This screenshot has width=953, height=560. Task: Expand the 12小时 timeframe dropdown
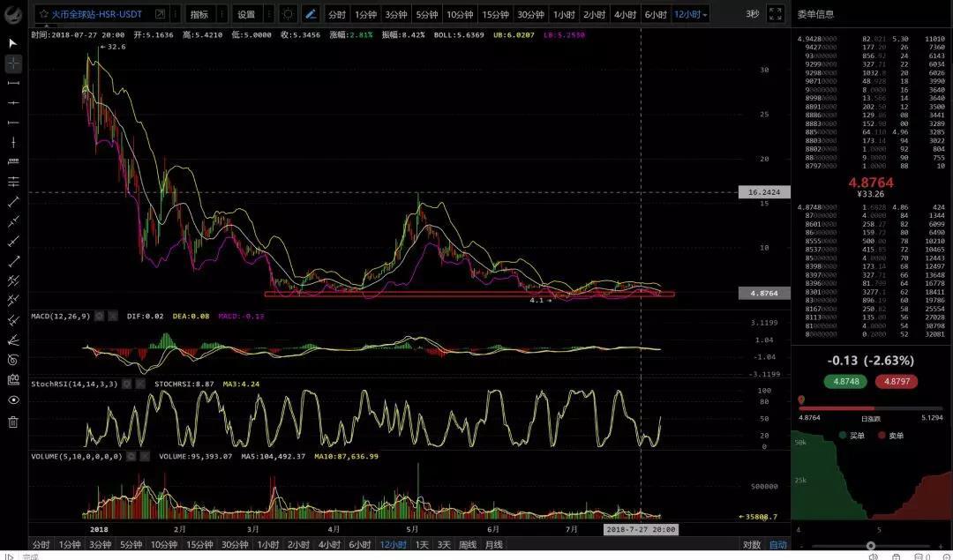[x=691, y=14]
